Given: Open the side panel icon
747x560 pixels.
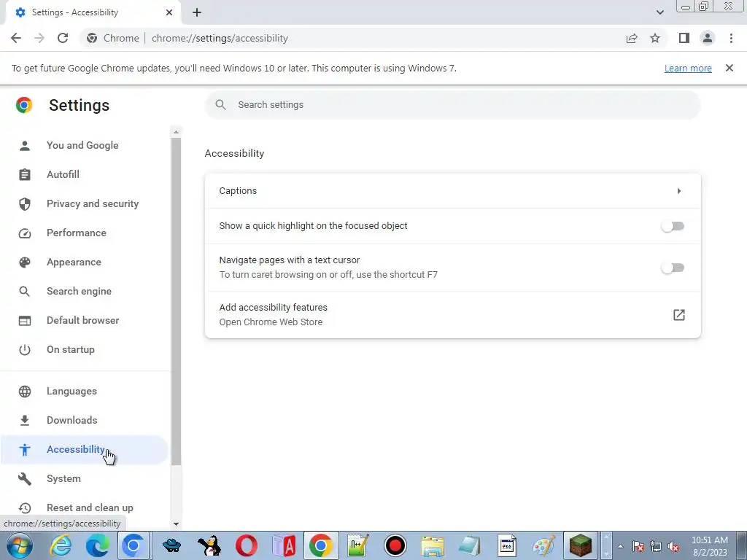Looking at the screenshot, I should pyautogui.click(x=684, y=38).
